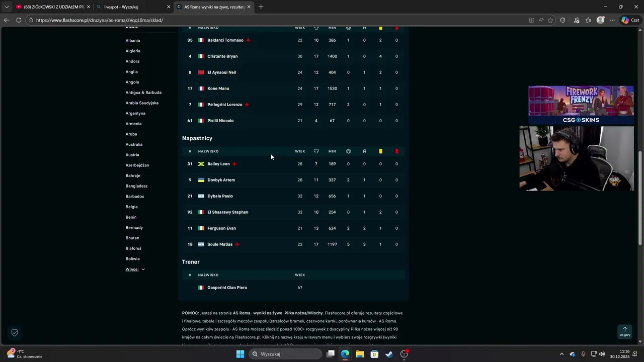Click the Edge profile avatar icon
644x362 pixels.
click(x=600, y=20)
